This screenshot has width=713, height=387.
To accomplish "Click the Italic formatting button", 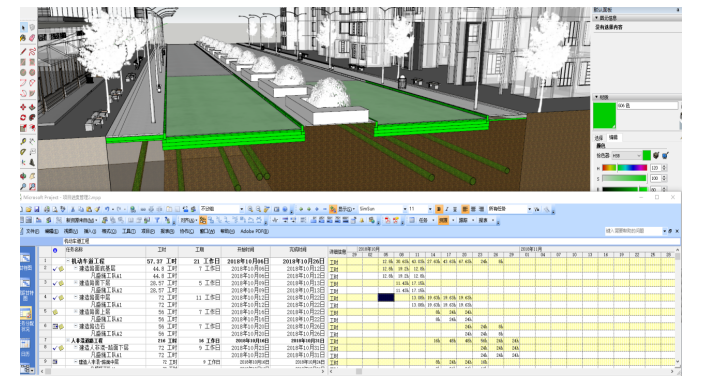I will pyautogui.click(x=447, y=209).
